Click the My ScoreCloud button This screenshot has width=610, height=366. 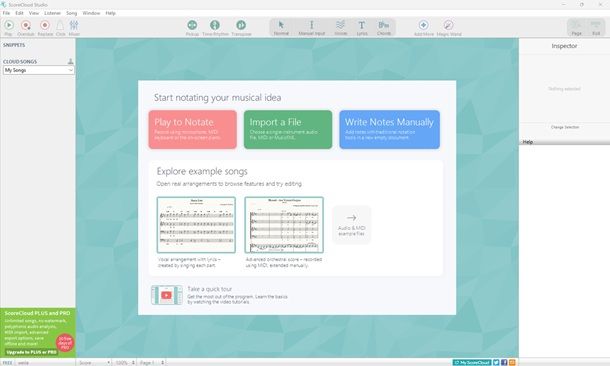(472, 362)
